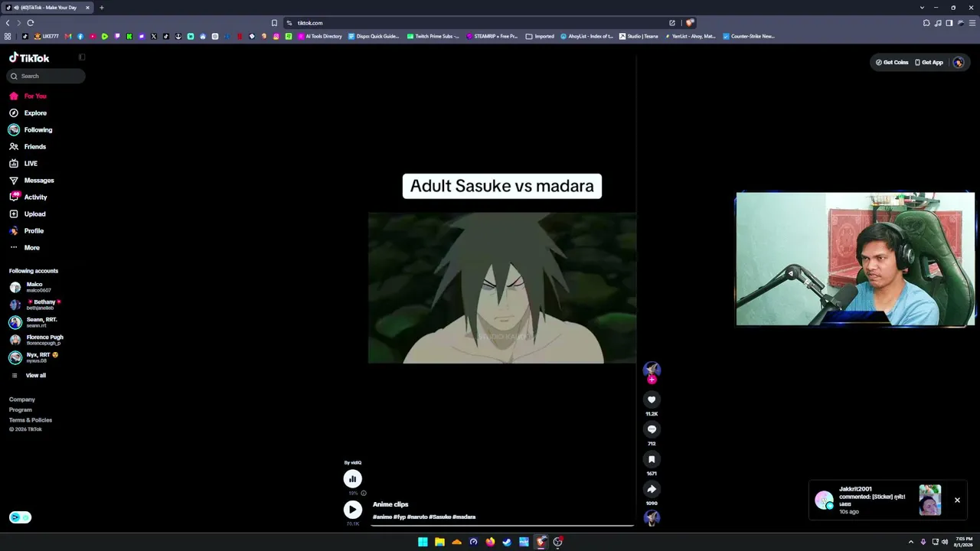The height and width of the screenshot is (551, 980).
Task: Reload the page in the browser
Action: [31, 23]
